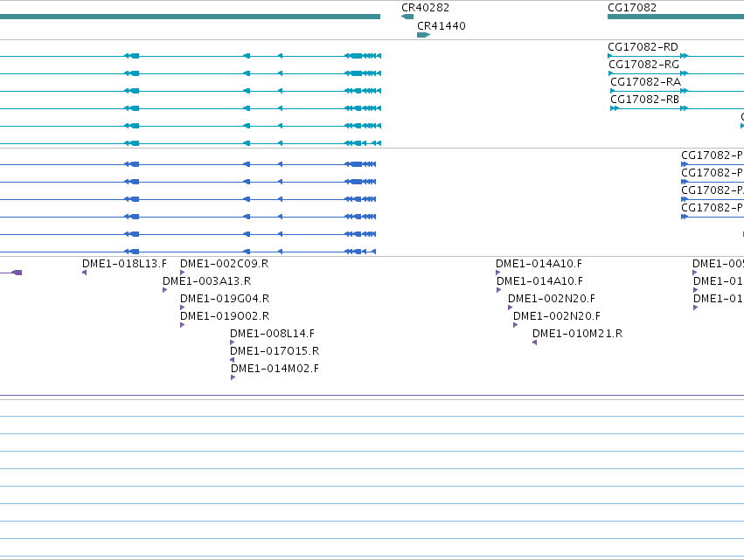Open the CG17082 gene label

[632, 8]
